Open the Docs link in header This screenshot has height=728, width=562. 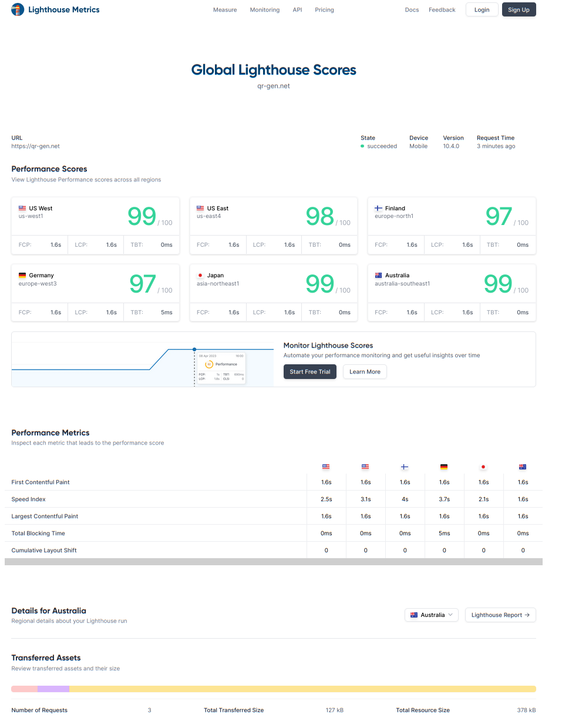click(x=412, y=10)
